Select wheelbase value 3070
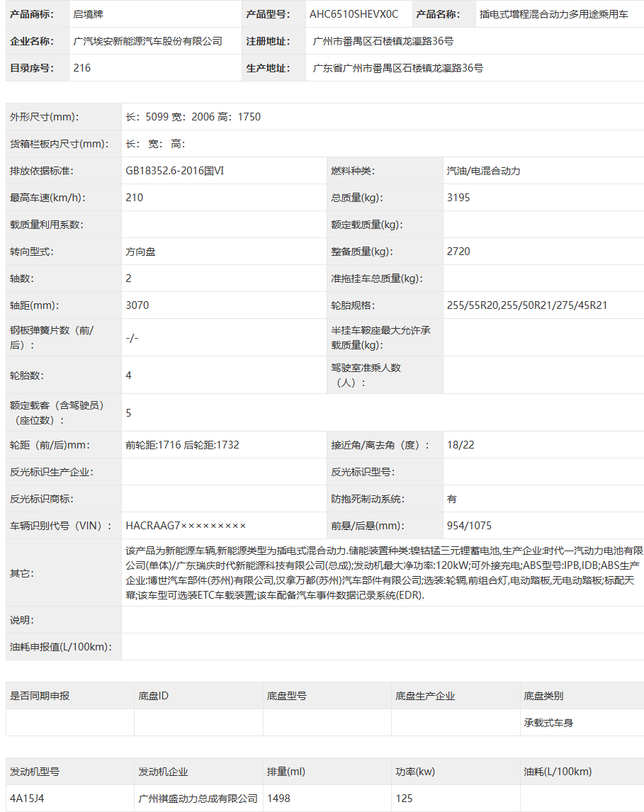 (x=137, y=305)
